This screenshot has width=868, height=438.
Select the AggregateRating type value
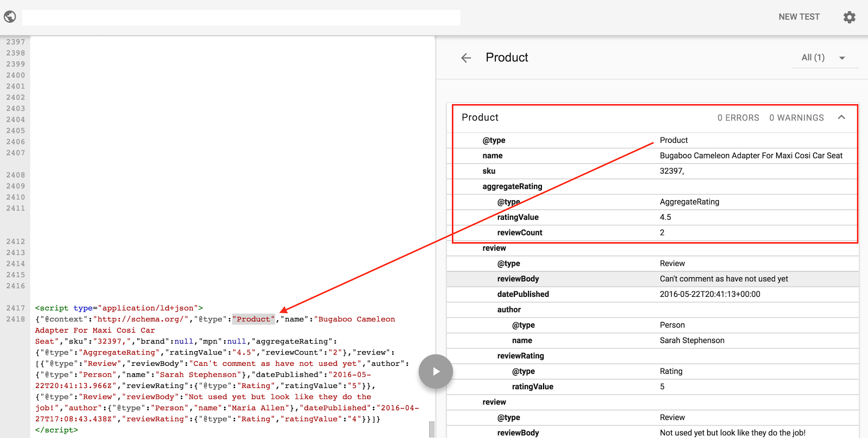[x=690, y=202]
